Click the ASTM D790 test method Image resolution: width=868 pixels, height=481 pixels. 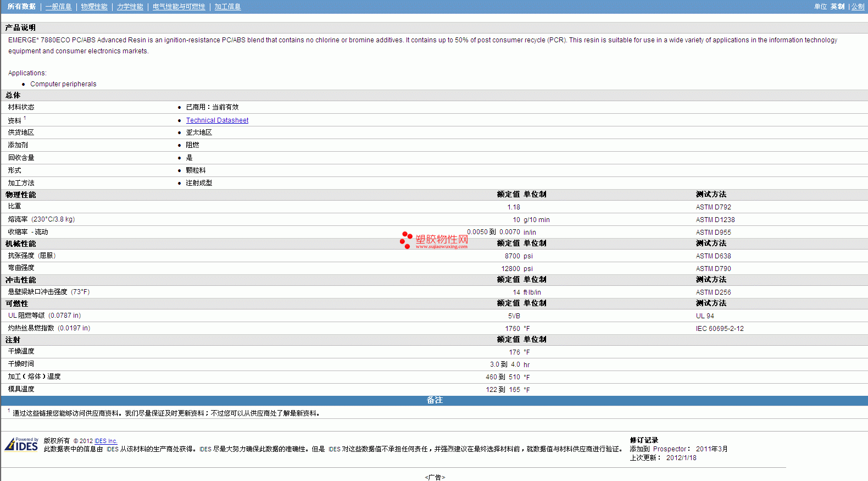(714, 269)
